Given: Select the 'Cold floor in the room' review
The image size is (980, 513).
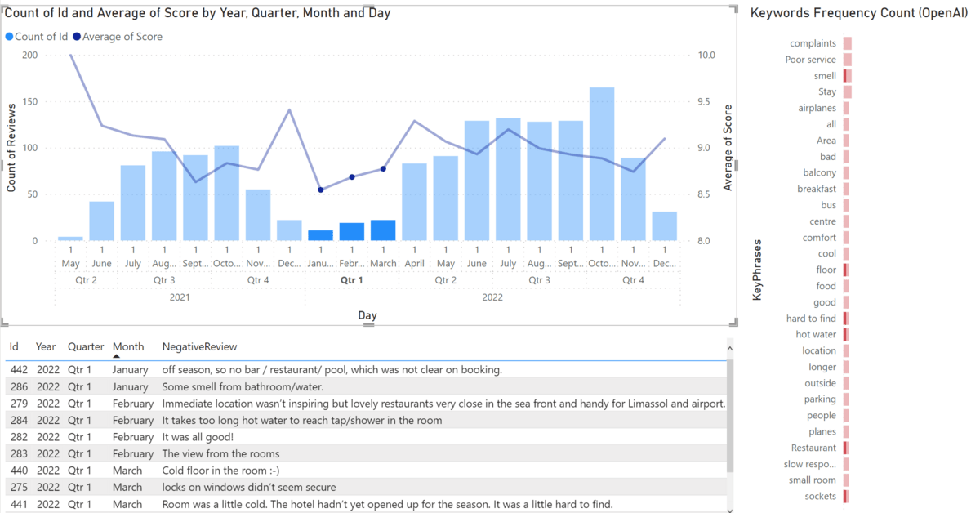Looking at the screenshot, I should click(220, 471).
